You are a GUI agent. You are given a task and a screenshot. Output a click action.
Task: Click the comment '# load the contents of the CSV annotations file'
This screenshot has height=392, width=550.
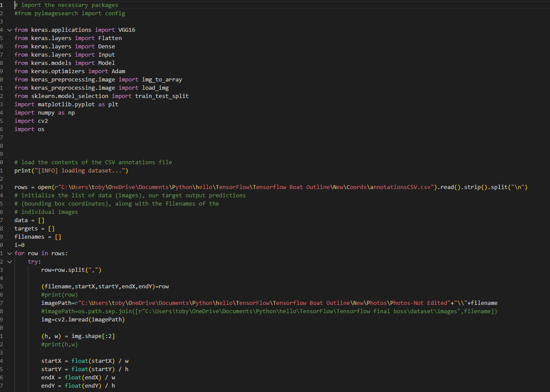click(93, 162)
